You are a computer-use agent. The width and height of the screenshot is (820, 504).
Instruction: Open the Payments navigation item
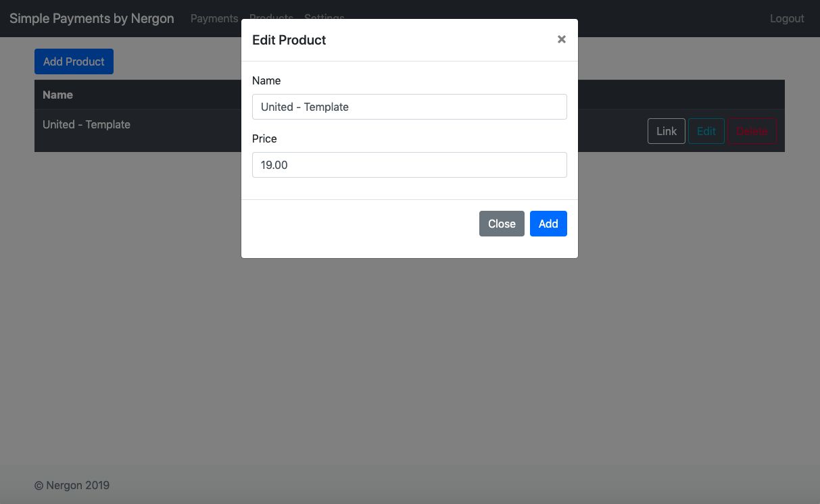pos(214,18)
